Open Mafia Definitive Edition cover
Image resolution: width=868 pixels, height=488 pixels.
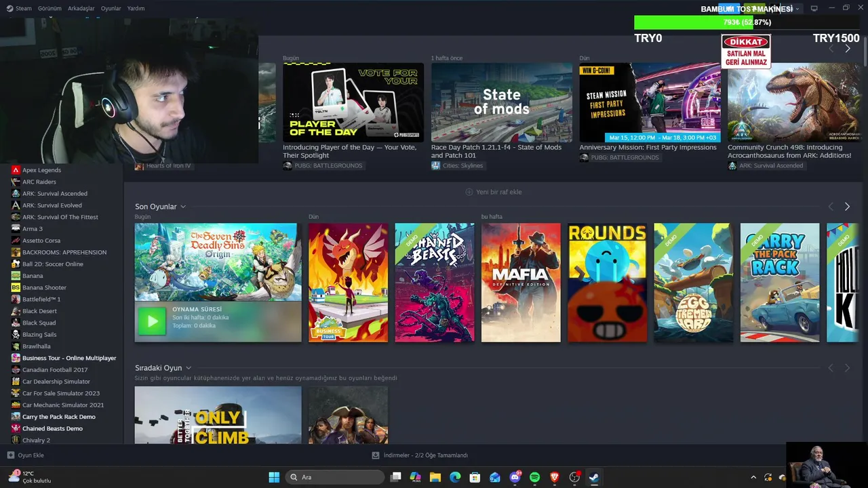pyautogui.click(x=521, y=283)
